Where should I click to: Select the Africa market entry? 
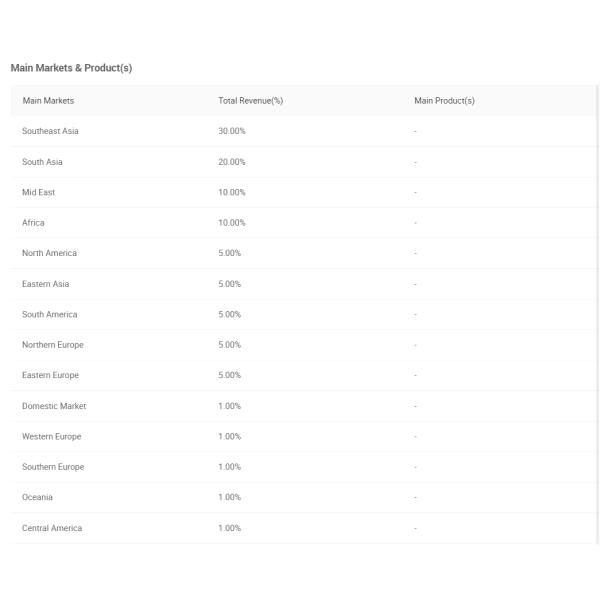(33, 223)
